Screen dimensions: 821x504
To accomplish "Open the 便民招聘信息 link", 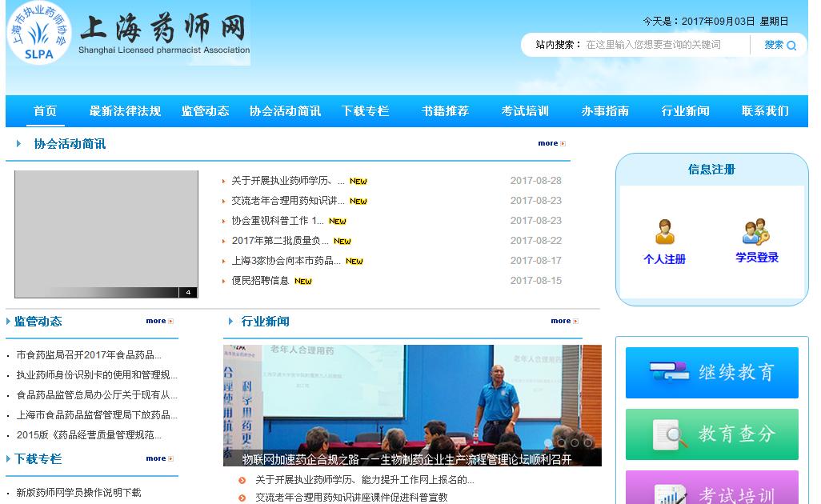I will [x=260, y=281].
